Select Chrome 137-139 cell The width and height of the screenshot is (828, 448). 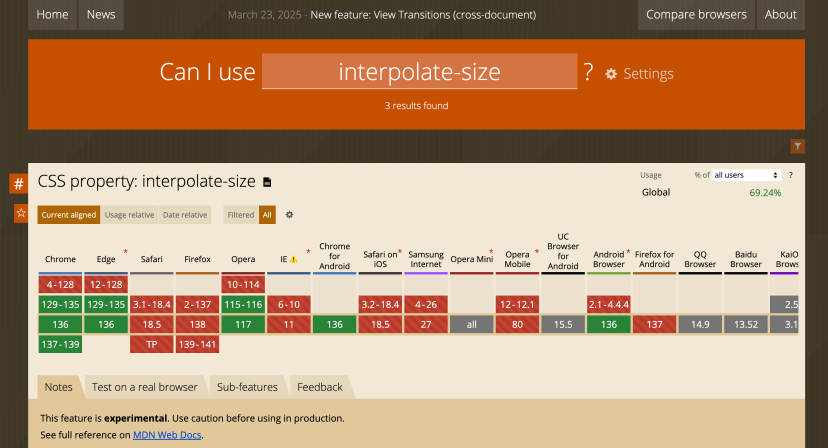click(60, 344)
